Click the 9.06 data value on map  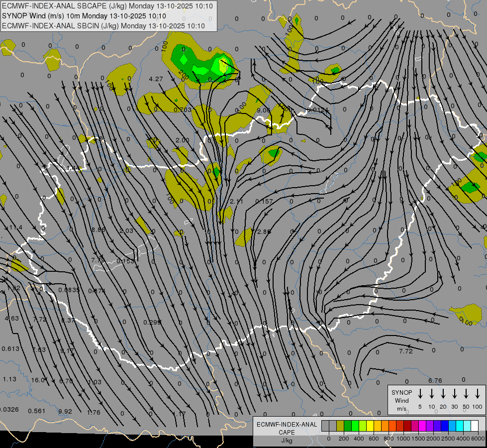point(264,110)
